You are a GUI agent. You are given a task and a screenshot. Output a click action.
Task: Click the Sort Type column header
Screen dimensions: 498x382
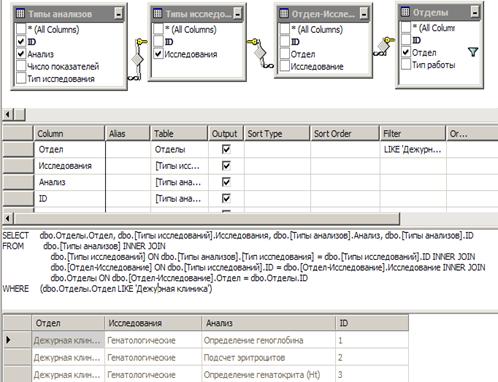[x=277, y=134]
